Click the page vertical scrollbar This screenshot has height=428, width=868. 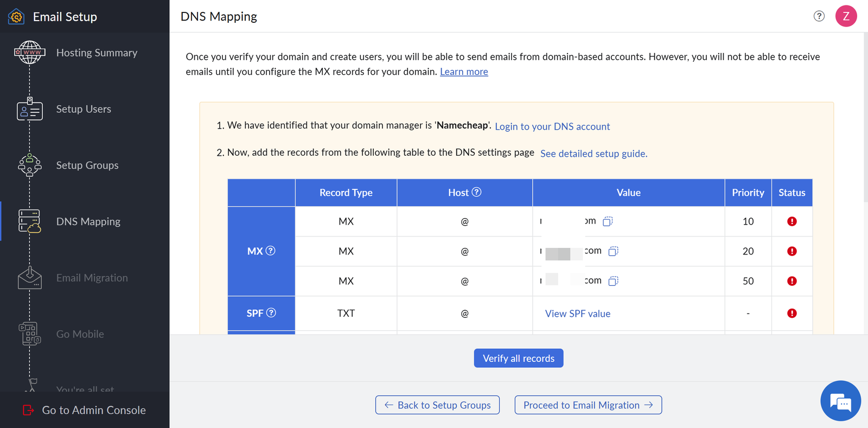(x=865, y=118)
